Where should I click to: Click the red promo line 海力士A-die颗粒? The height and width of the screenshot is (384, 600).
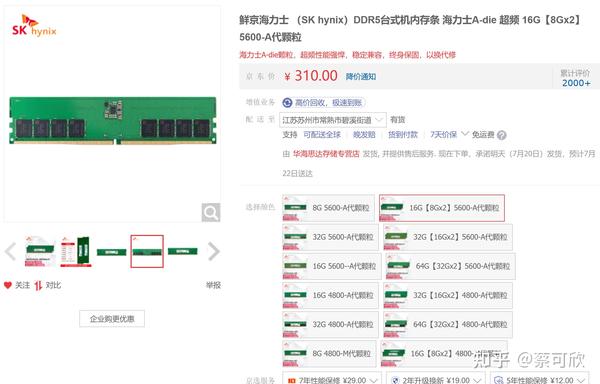(x=347, y=55)
